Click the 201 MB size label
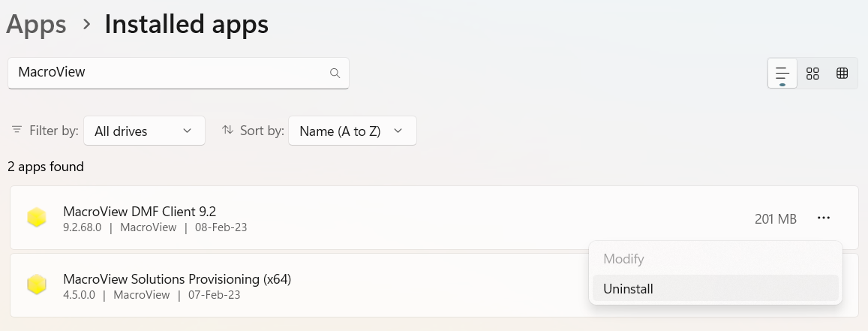Screen dimensions: 868x331 (x=776, y=219)
